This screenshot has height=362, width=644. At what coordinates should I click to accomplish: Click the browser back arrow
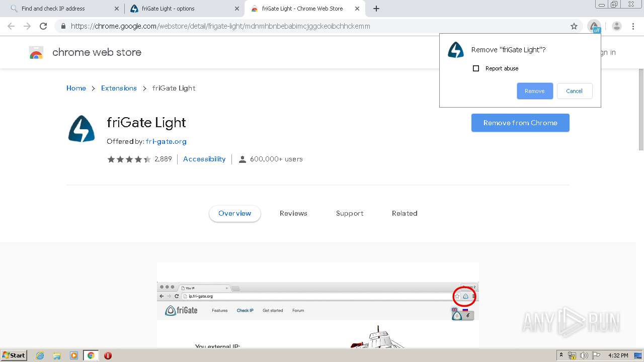[x=11, y=26]
